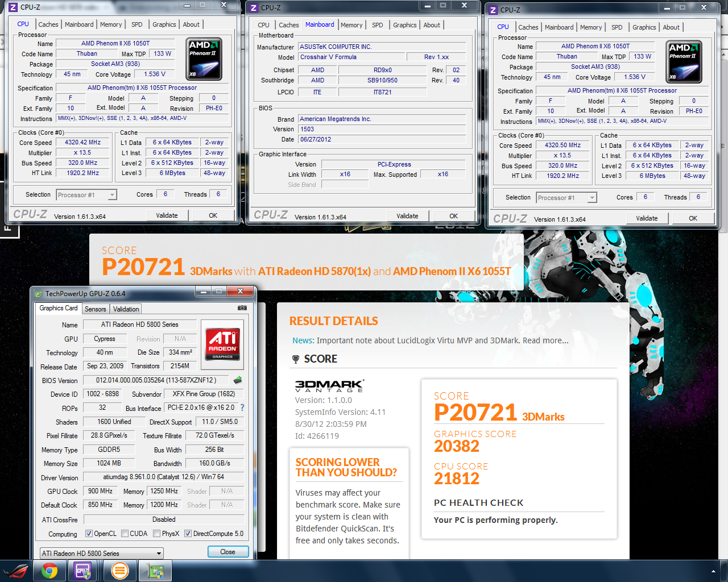Click the BIOS date 06/27/2012
This screenshot has width=728, height=582.
382,139
